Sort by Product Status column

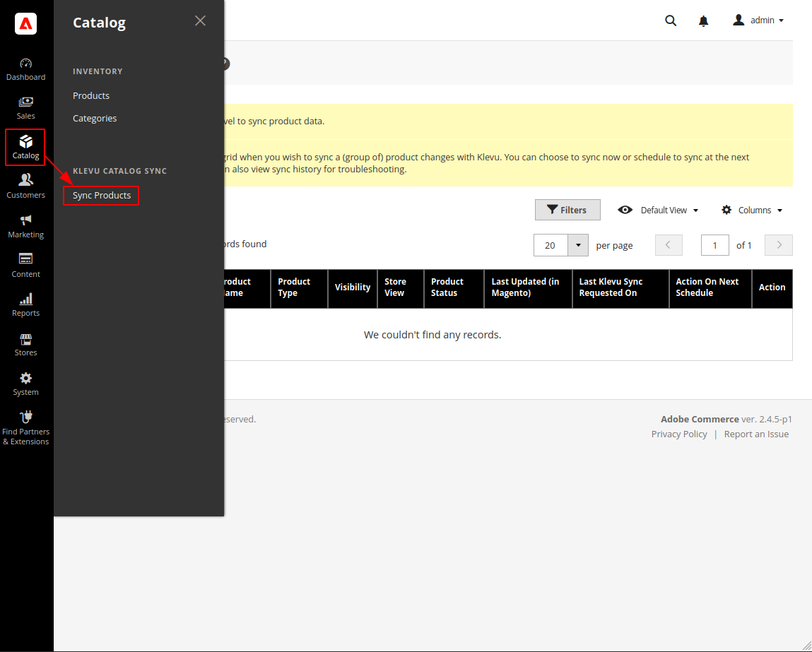tap(454, 289)
